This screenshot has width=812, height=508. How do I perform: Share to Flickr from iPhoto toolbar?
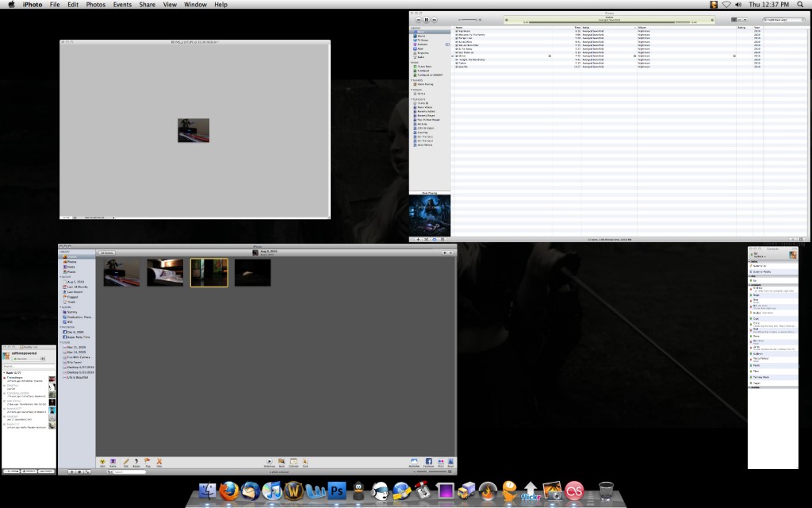(x=441, y=462)
